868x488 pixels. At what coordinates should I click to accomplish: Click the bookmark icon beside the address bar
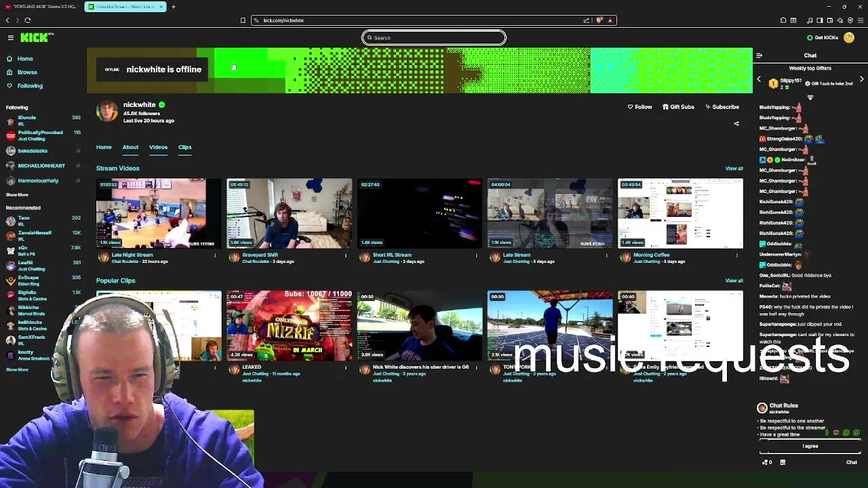(x=243, y=20)
